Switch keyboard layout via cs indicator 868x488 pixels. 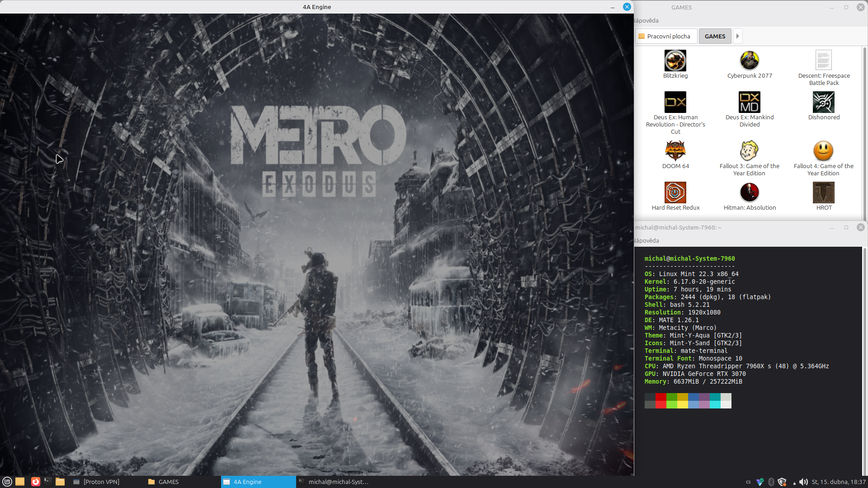point(748,482)
